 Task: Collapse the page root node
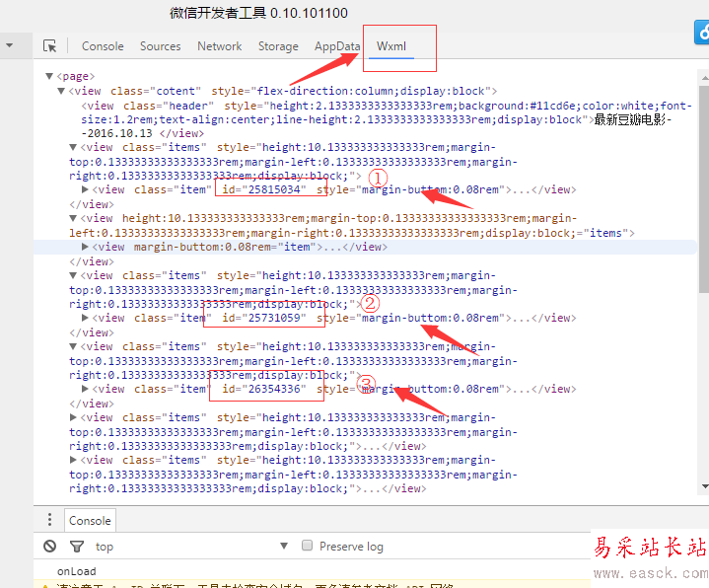click(49, 76)
